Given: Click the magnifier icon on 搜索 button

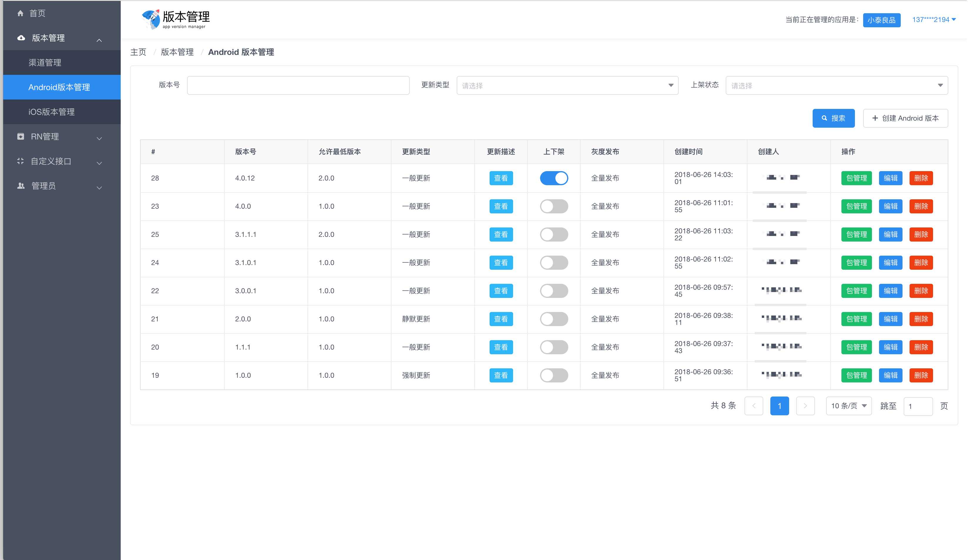Looking at the screenshot, I should (x=824, y=118).
